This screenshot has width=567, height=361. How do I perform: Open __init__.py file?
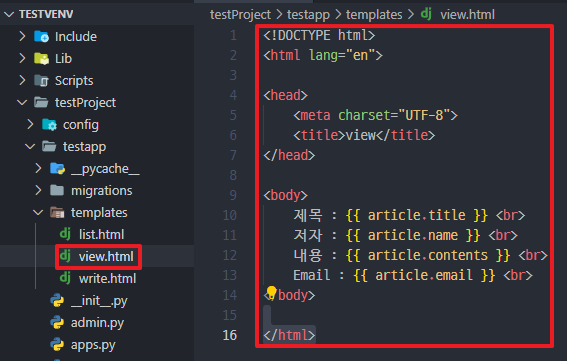(99, 301)
